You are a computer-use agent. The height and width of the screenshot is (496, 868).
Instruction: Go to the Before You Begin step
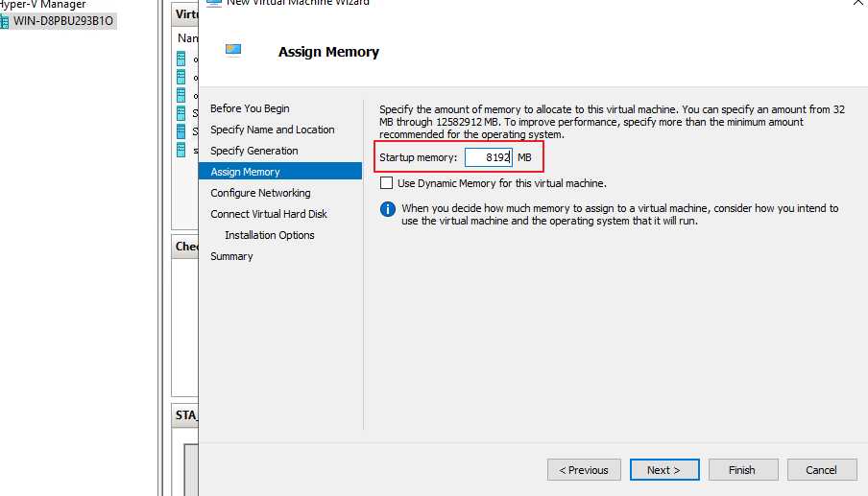tap(250, 108)
